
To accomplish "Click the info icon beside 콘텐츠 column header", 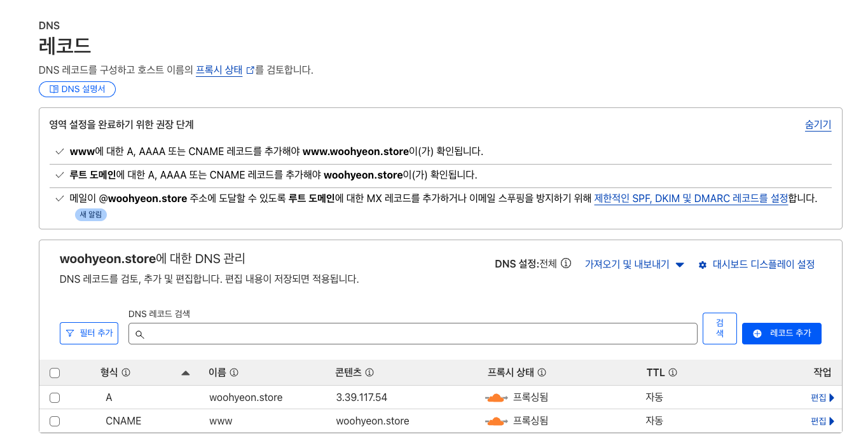I will pyautogui.click(x=369, y=372).
